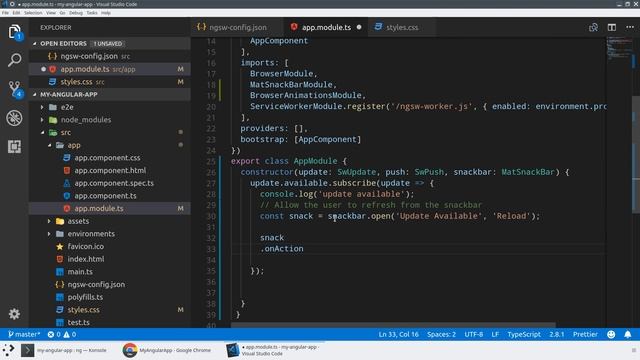Click the Ln 33, Col 16 cursor position
Image resolution: width=640 pixels, height=360 pixels.
[398, 334]
